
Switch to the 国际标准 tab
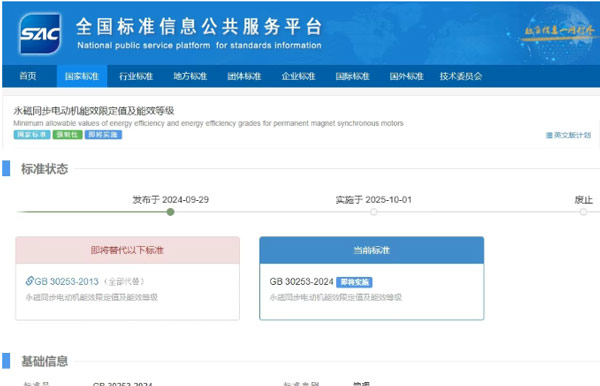pyautogui.click(x=352, y=76)
